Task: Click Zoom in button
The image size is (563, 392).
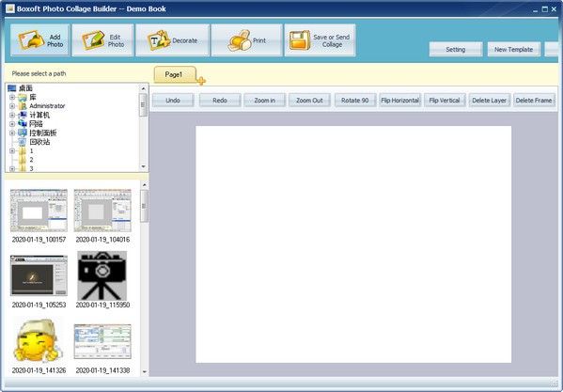Action: [x=265, y=101]
